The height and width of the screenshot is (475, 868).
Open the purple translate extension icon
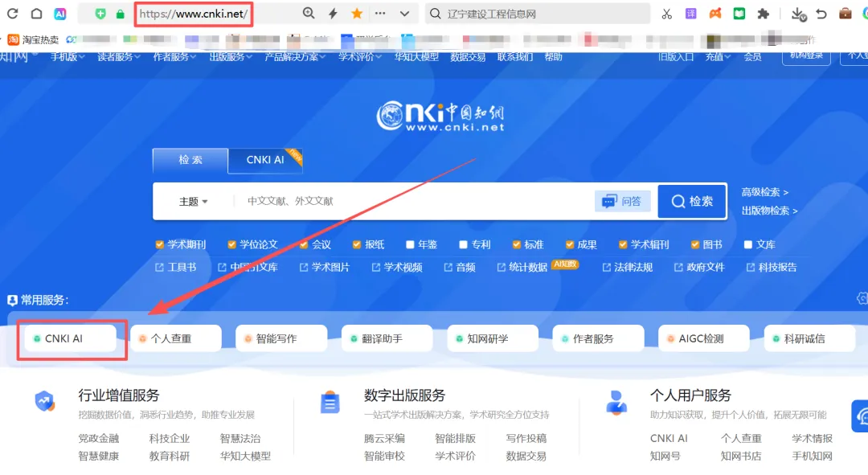tap(690, 14)
